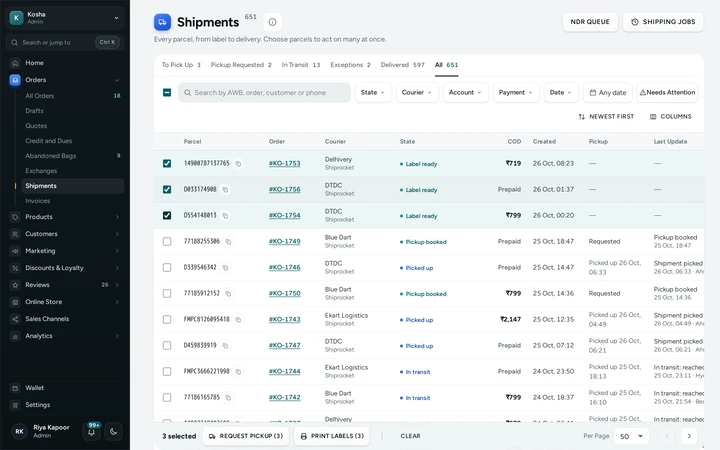The width and height of the screenshot is (720, 450).
Task: Open order link #KO-1753
Action: click(285, 163)
